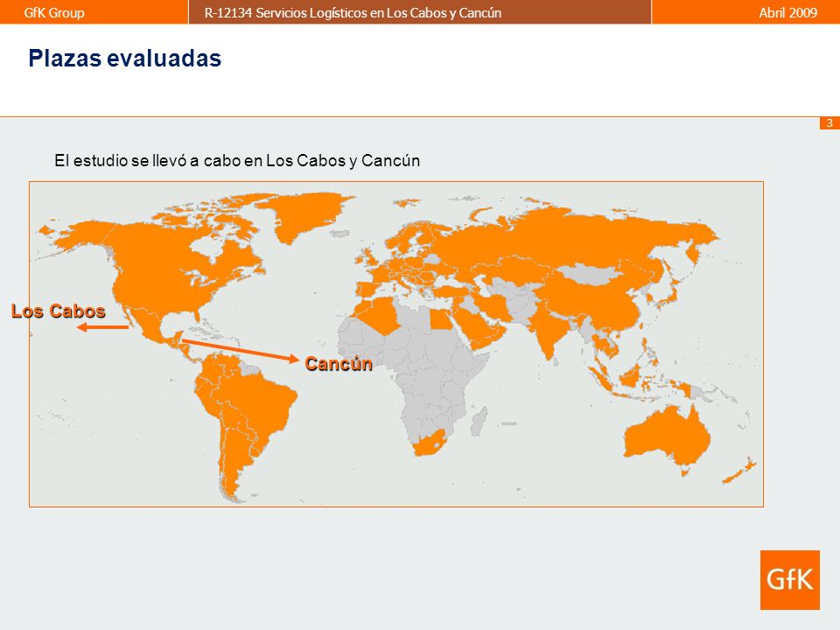
Task: Select the 'R-12134 Servicios Logísticos' header text
Action: pyautogui.click(x=353, y=13)
